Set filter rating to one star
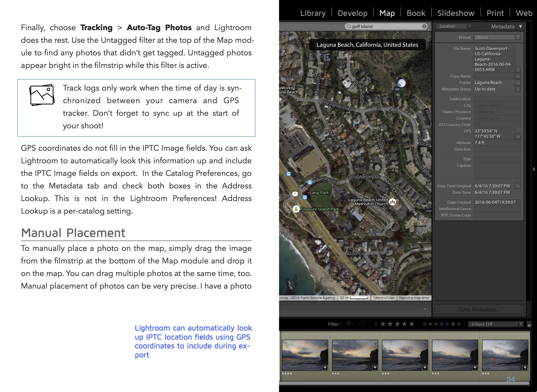This screenshot has height=392, width=537. 383,324
